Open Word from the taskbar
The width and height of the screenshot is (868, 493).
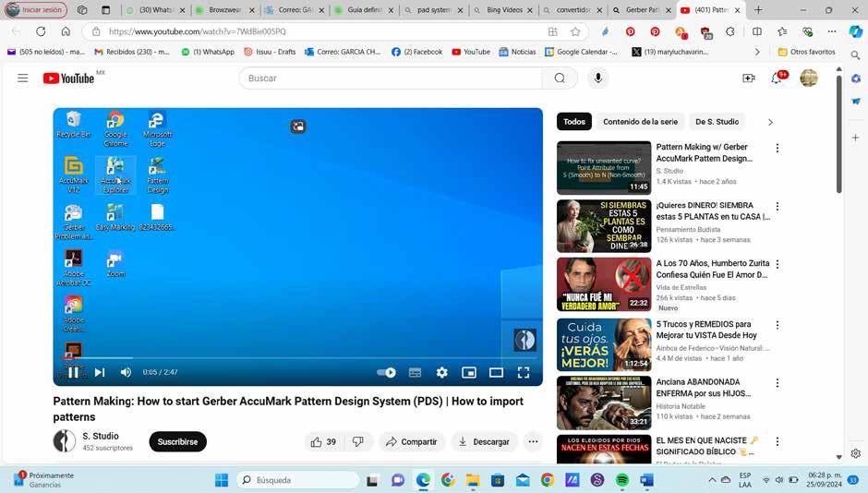[647, 480]
